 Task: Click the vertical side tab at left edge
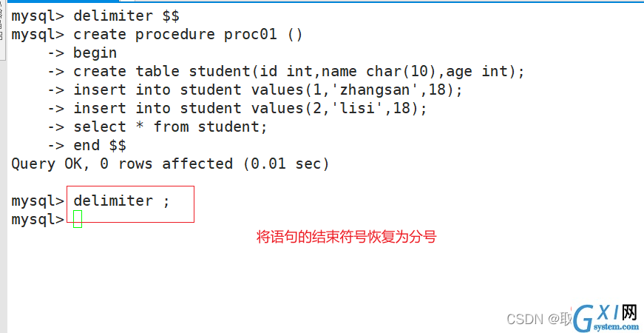2,29
